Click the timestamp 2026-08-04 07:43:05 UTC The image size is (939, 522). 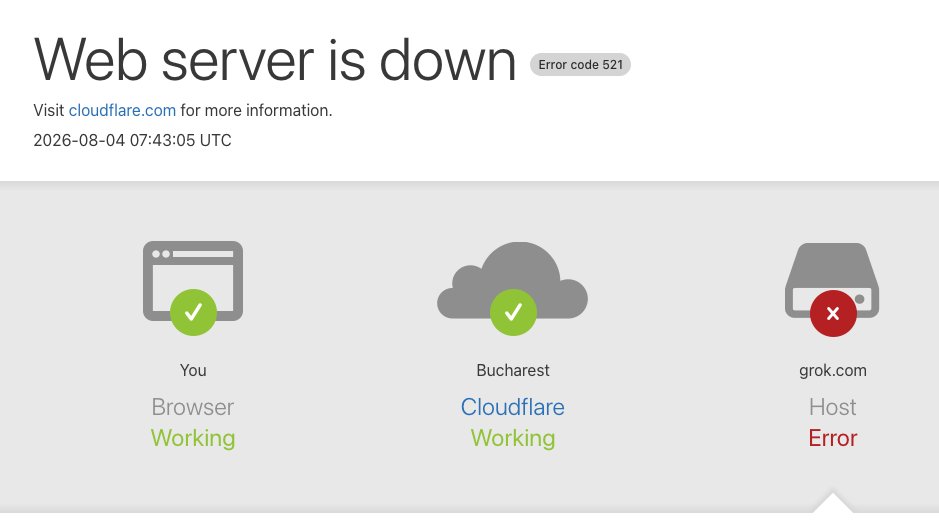point(132,141)
